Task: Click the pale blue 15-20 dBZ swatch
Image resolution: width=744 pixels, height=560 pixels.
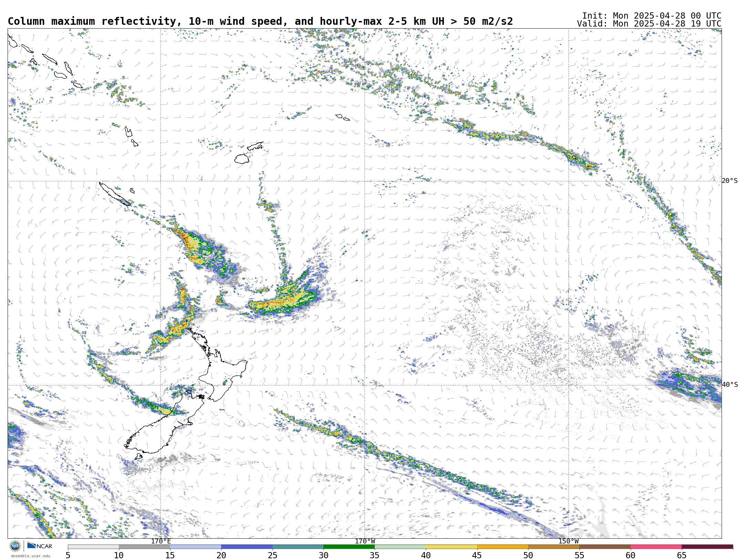Action: pyautogui.click(x=196, y=547)
